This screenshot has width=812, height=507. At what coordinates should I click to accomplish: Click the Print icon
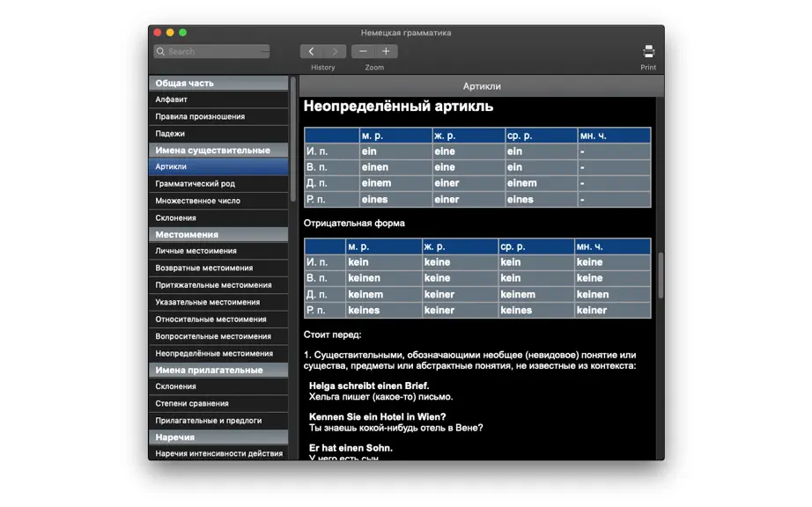[x=648, y=51]
